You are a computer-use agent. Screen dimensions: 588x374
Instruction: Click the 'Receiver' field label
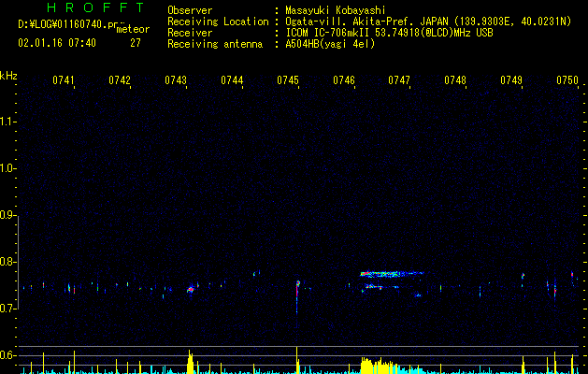190,33
